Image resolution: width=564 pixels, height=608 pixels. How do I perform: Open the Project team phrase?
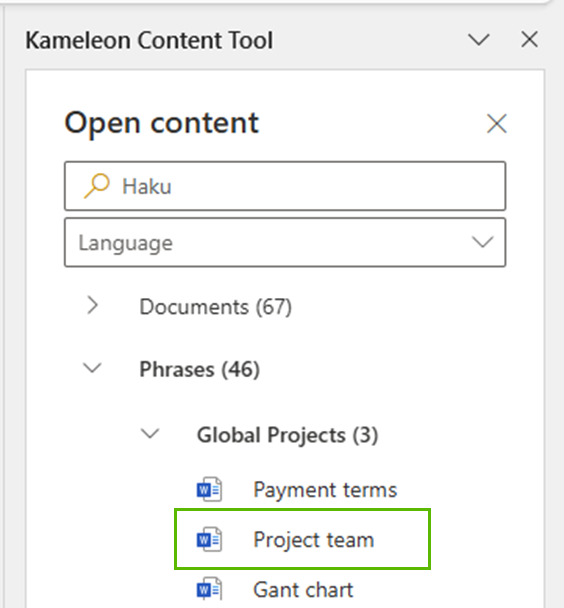point(313,540)
